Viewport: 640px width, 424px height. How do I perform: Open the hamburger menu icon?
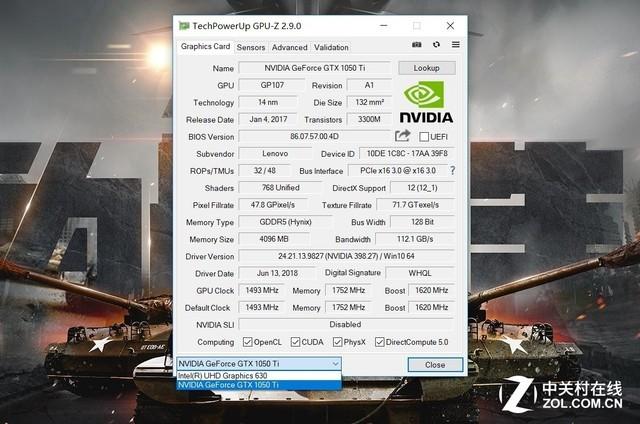click(456, 45)
